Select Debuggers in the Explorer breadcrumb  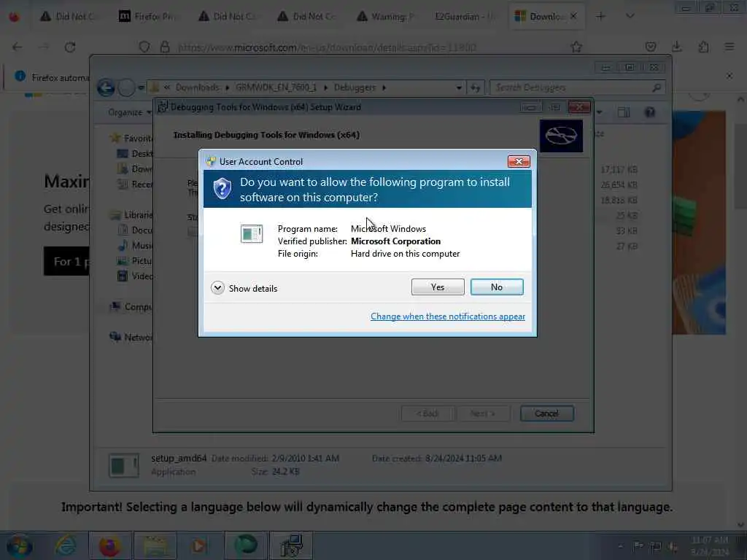[355, 87]
